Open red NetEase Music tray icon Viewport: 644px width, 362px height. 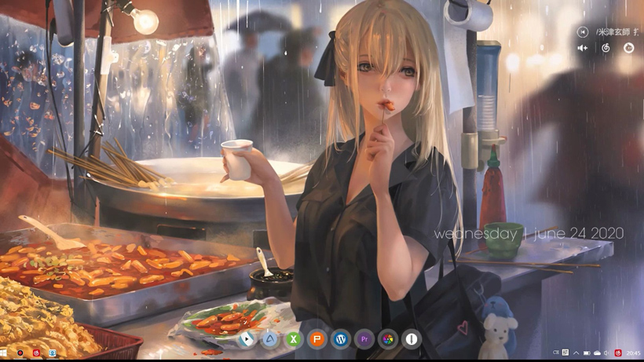coord(618,353)
